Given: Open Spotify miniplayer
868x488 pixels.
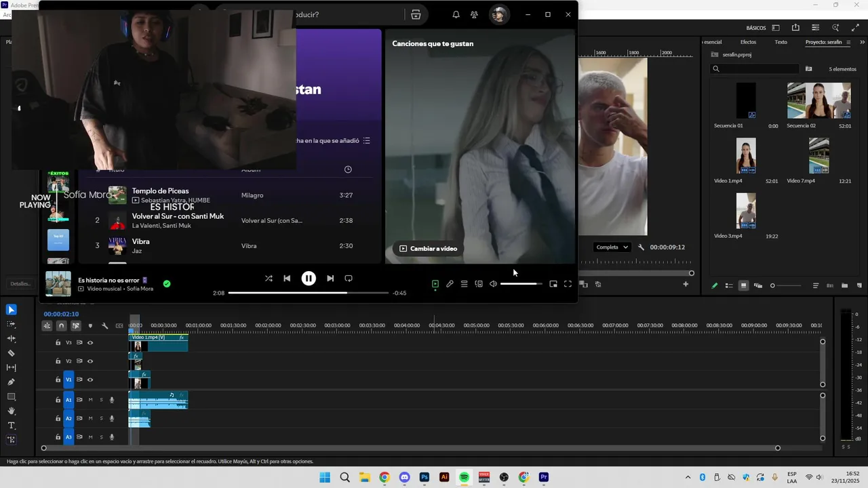Looking at the screenshot, I should [553, 284].
